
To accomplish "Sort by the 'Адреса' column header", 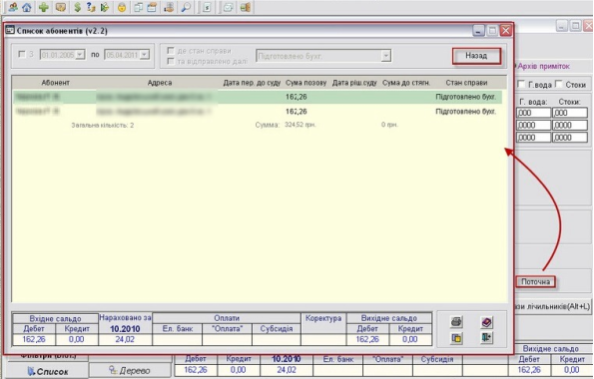I will (159, 83).
